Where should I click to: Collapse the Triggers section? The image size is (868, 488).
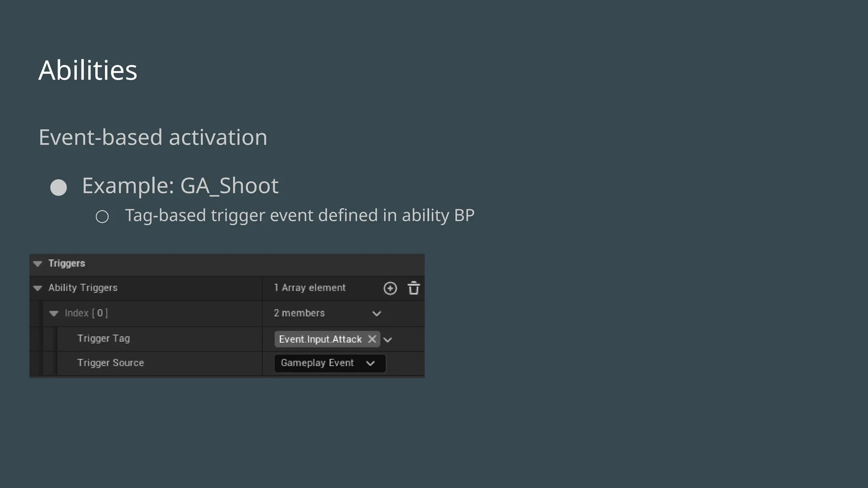click(x=38, y=264)
